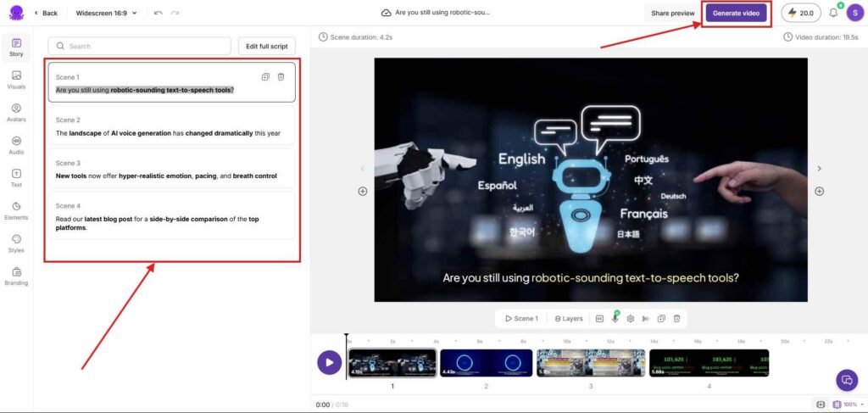Viewport: 868px width, 413px height.
Task: Click the microphone voiceover icon
Action: pos(615,318)
